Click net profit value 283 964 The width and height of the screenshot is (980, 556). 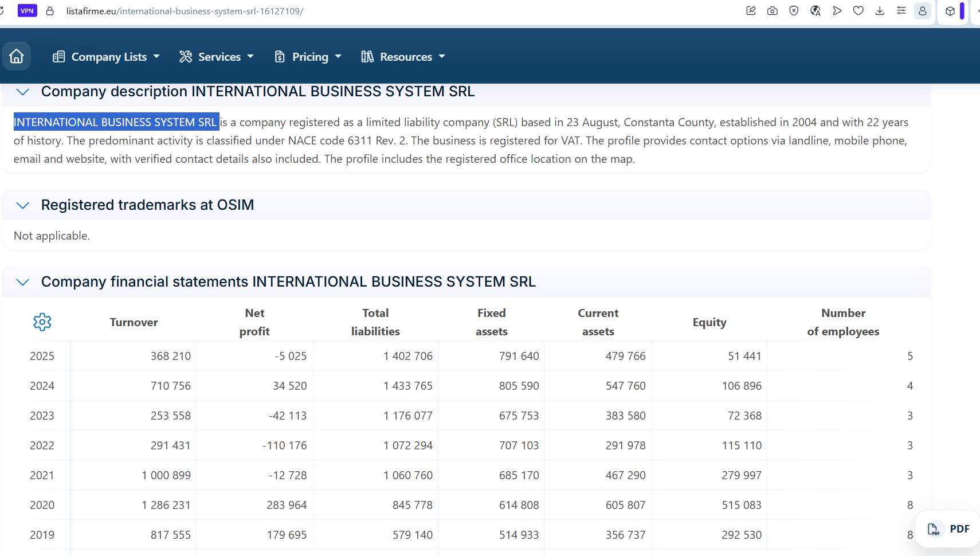click(x=287, y=505)
